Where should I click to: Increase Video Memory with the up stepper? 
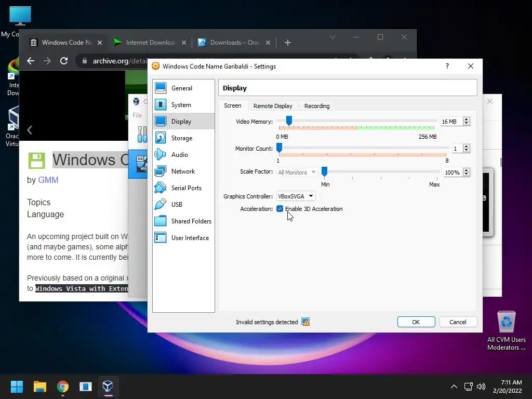coord(467,119)
